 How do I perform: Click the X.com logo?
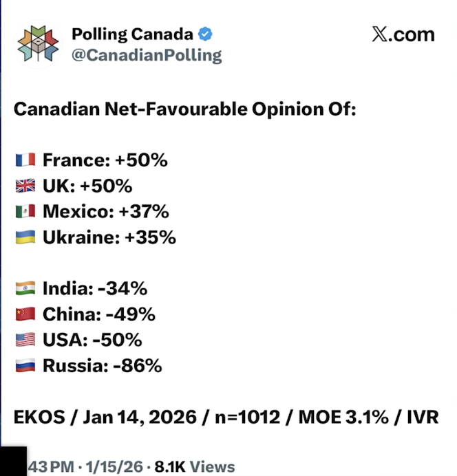403,34
